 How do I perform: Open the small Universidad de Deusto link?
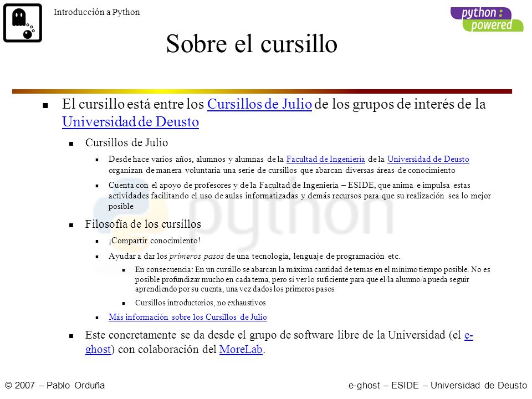pyautogui.click(x=428, y=159)
